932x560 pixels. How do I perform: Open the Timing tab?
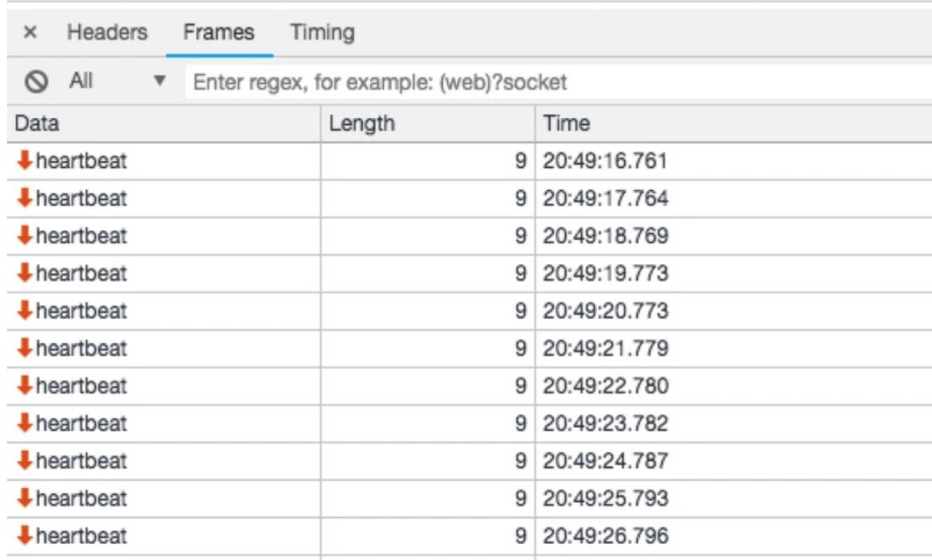(323, 32)
